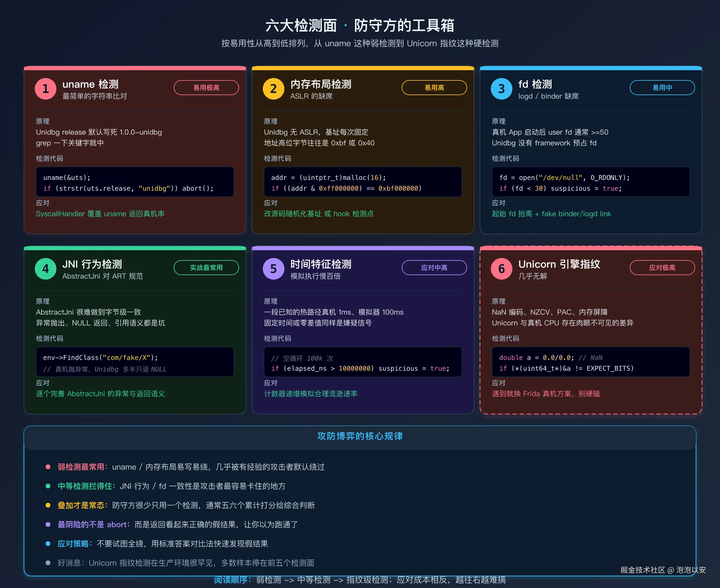Click the solution 计数器递增模拟合理流逝速率
This screenshot has height=588, width=720.
click(x=310, y=394)
